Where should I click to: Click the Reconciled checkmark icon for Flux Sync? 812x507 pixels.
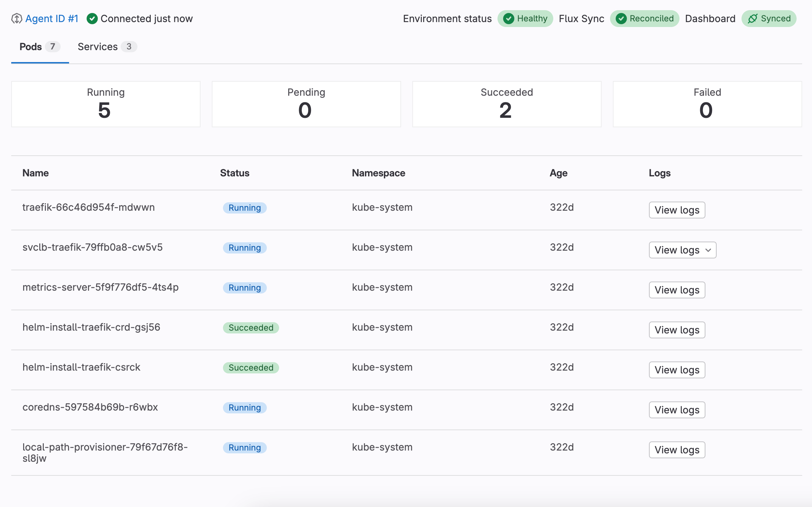[x=621, y=19]
